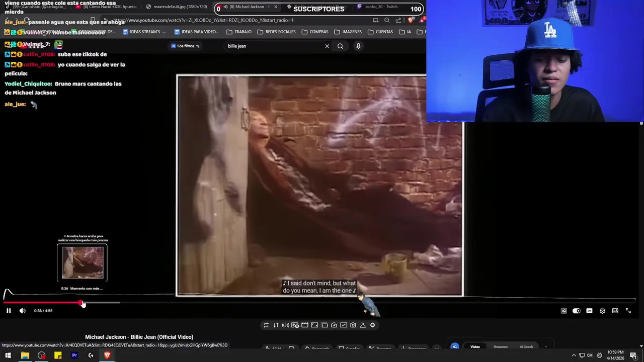Show hidden system tray icons
This screenshot has width=644, height=362.
[574, 355]
